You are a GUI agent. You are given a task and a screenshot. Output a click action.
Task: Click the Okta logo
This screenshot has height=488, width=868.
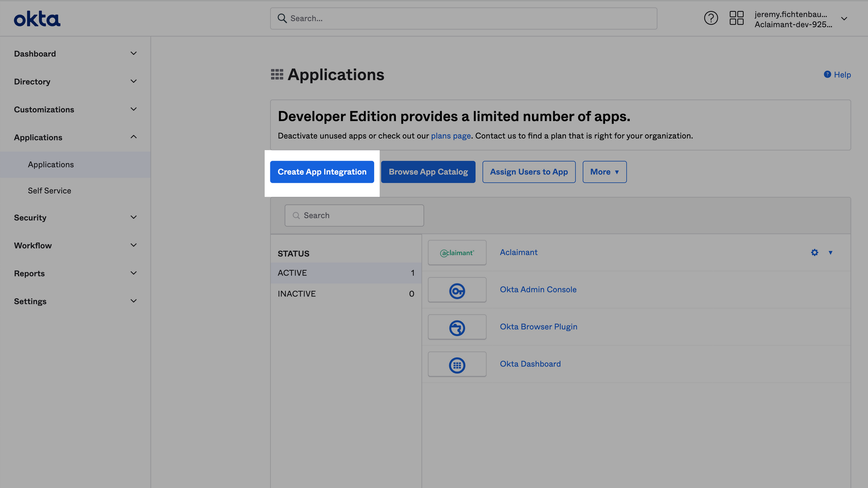tap(37, 19)
